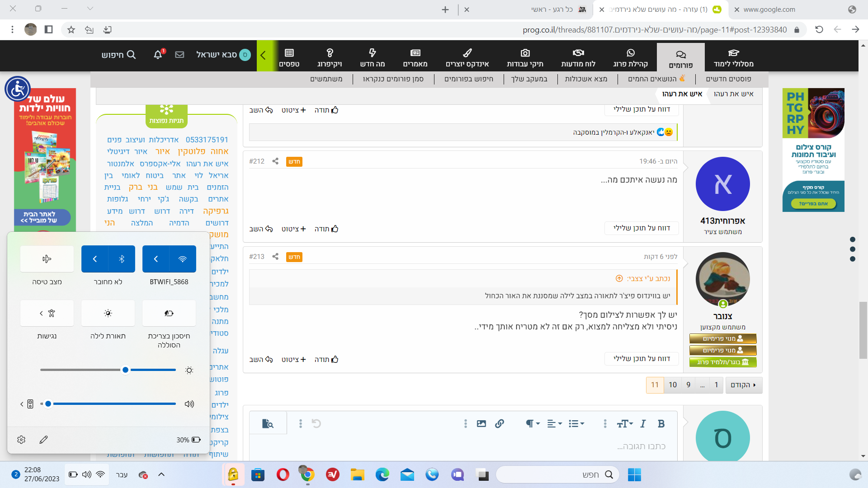Toggle the battery saver tile

(169, 313)
